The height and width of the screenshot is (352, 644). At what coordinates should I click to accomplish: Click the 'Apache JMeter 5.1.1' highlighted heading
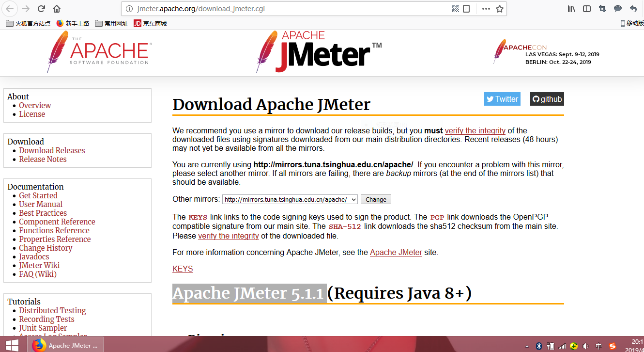249,293
